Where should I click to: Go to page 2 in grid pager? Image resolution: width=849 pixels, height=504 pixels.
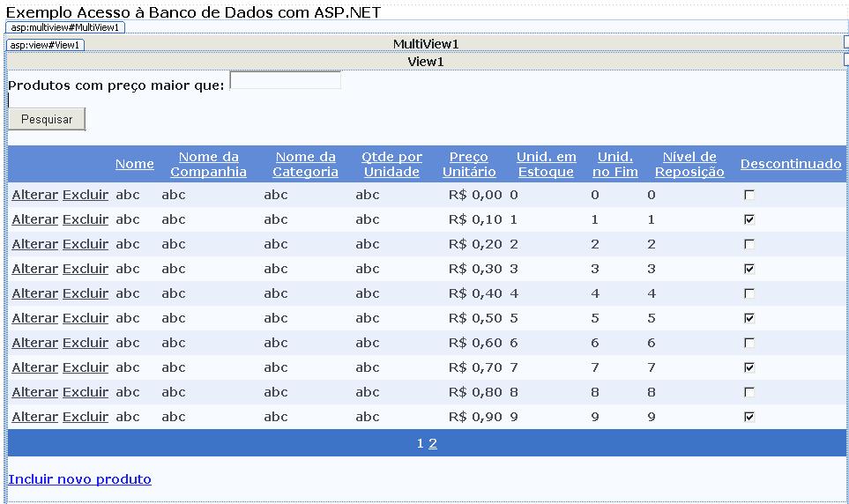tap(433, 443)
